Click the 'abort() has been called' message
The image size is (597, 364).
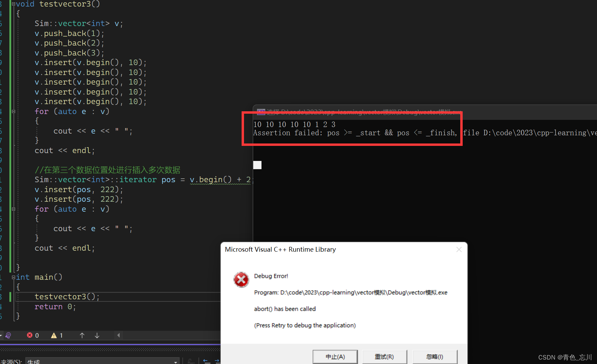tap(285, 309)
